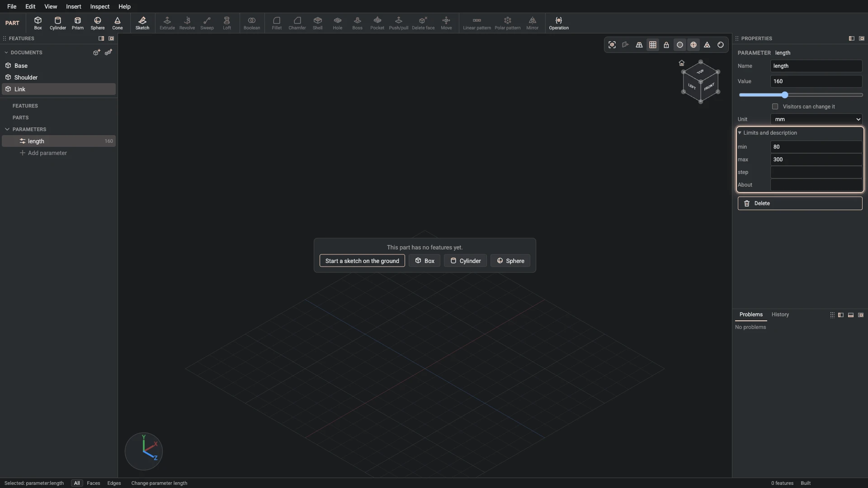Click the TOP face of view cube
This screenshot has height=488, width=868.
(700, 71)
